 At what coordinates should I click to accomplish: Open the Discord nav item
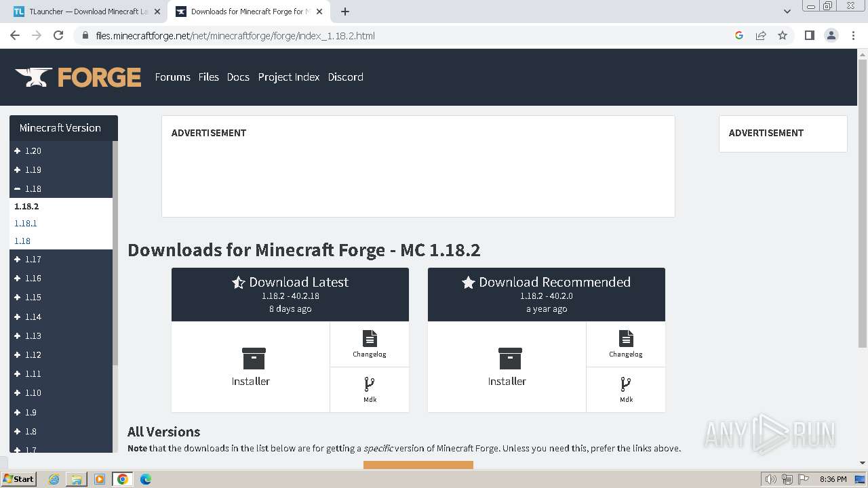click(x=345, y=77)
